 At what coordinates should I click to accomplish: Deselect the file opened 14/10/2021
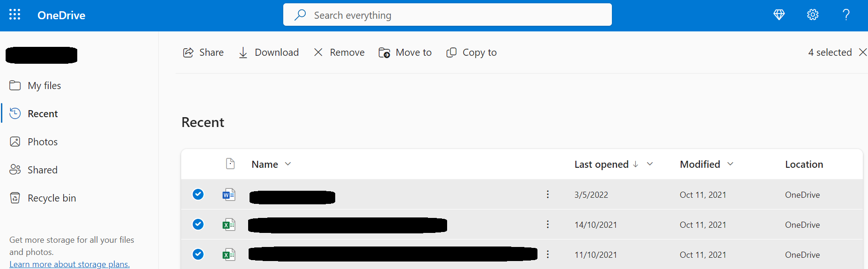pyautogui.click(x=198, y=224)
